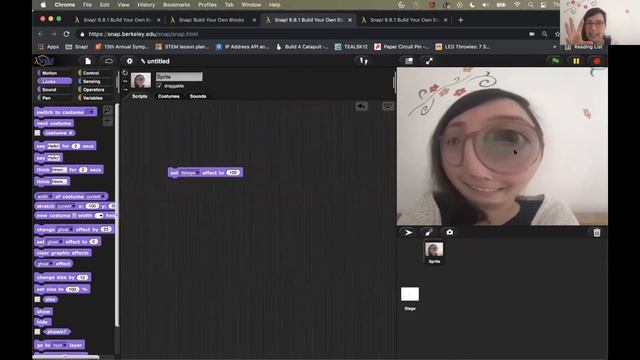Paint a new sprite
640x360 pixels.
[x=429, y=233]
